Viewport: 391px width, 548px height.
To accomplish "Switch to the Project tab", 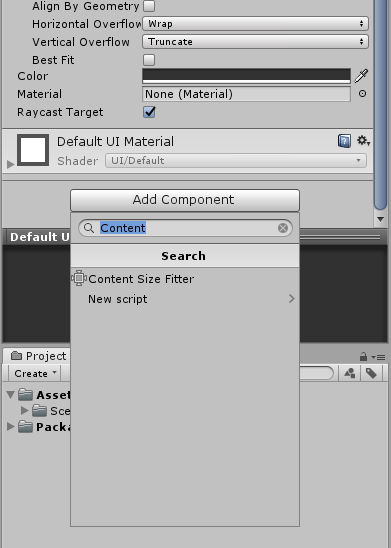I will click(38, 356).
